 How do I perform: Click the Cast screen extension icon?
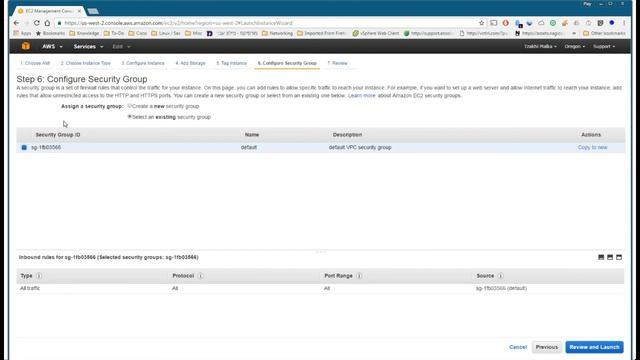(x=493, y=23)
